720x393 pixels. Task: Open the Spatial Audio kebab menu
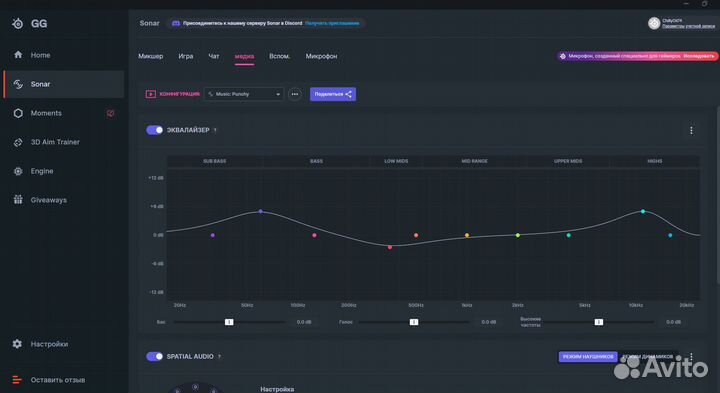(691, 356)
